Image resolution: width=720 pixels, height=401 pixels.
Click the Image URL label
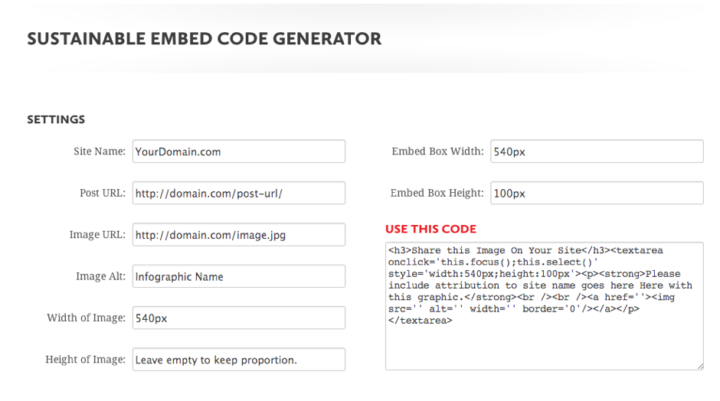(97, 234)
